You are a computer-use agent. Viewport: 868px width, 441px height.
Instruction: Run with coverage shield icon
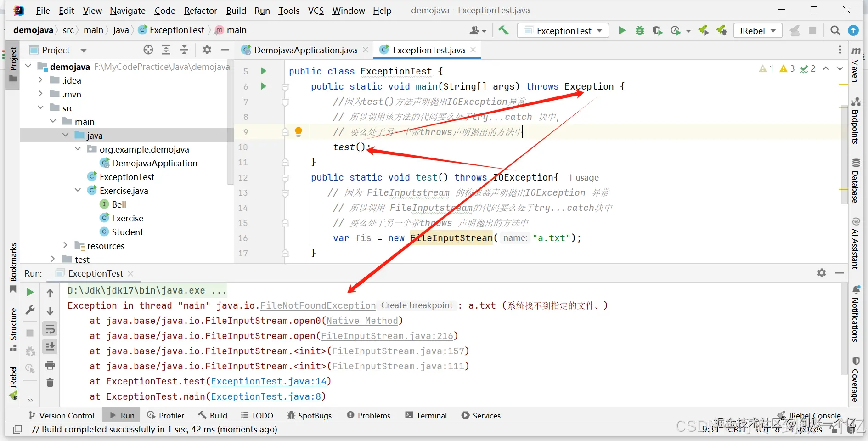pos(657,30)
